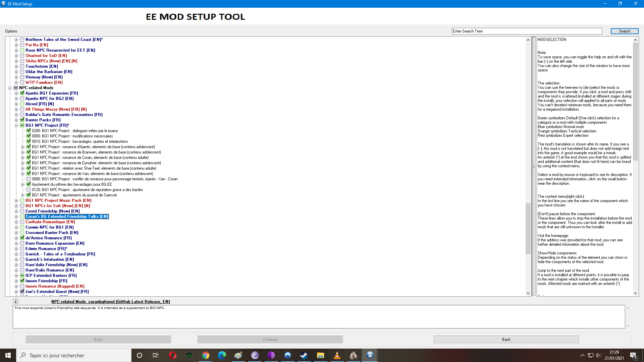The height and width of the screenshot is (362, 644).
Task: Toggle BG1 NPC Project [FR] checkbox
Action: [22, 125]
